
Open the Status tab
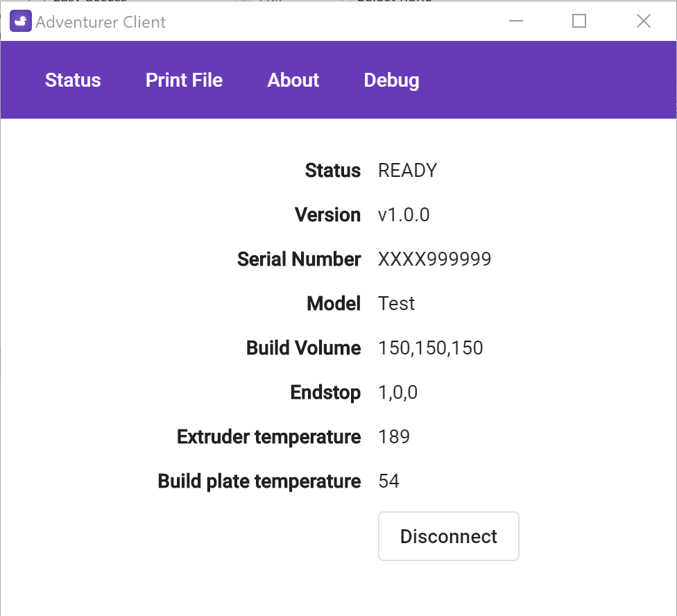(x=73, y=80)
